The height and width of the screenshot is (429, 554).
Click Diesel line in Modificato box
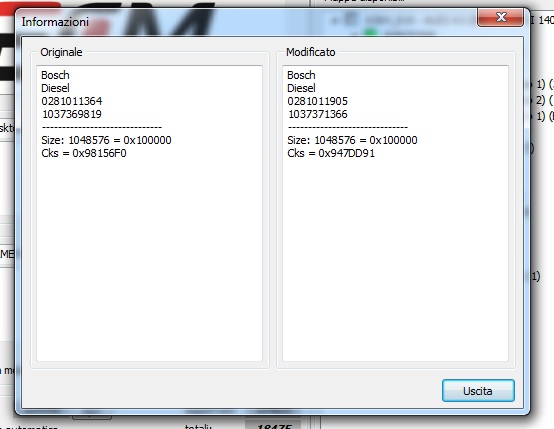(x=301, y=88)
